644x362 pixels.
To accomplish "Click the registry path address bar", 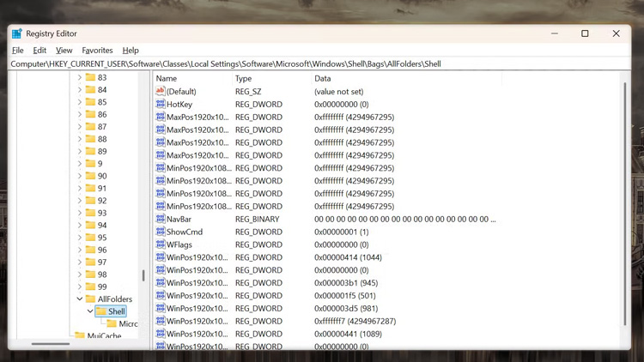I will pos(319,64).
